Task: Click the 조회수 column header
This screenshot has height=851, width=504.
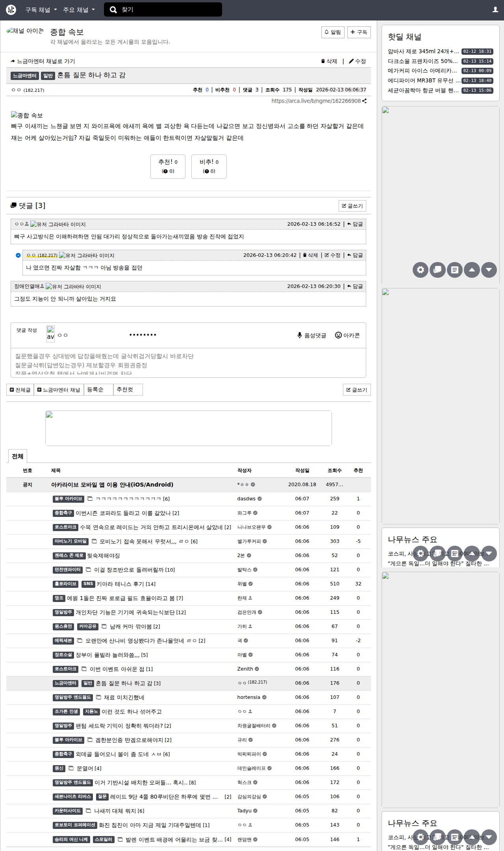Action: pyautogui.click(x=335, y=470)
